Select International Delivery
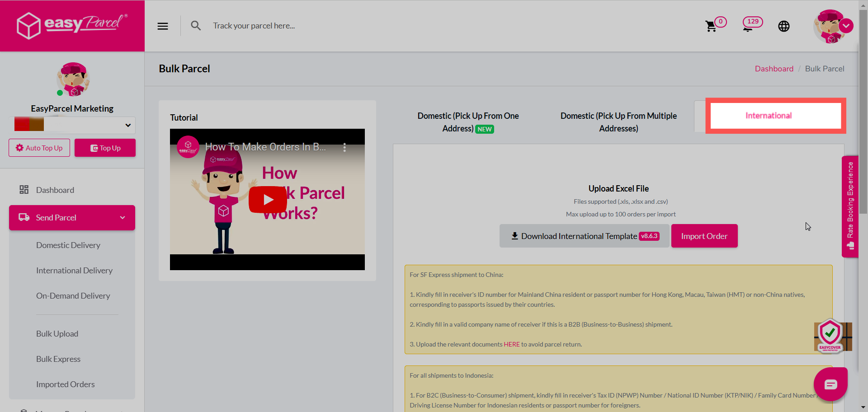The image size is (868, 412). [74, 271]
